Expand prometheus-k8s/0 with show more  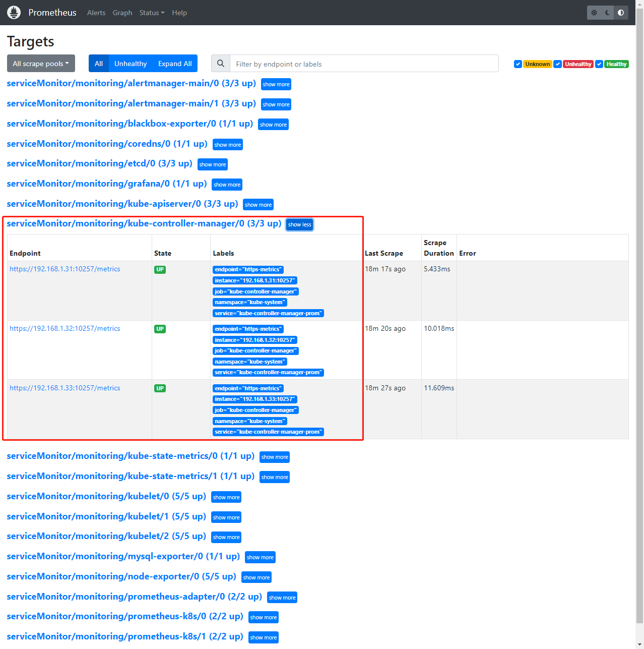coord(264,617)
